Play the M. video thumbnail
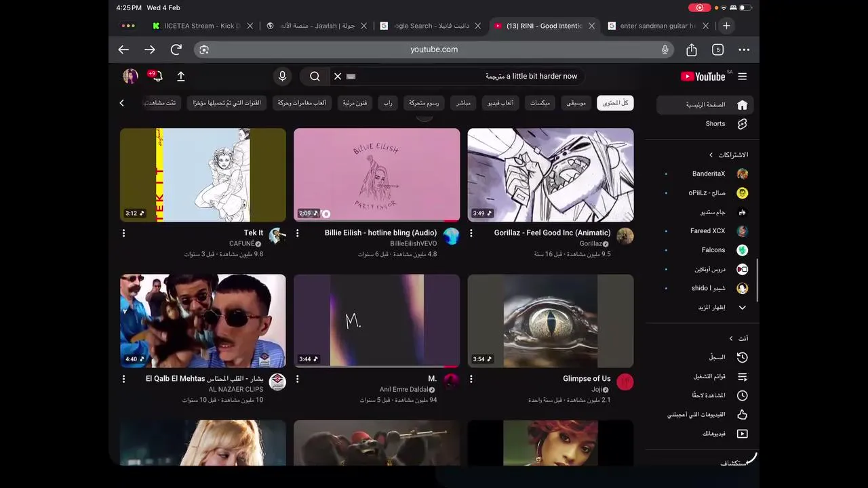This screenshot has width=868, height=488. tap(376, 321)
